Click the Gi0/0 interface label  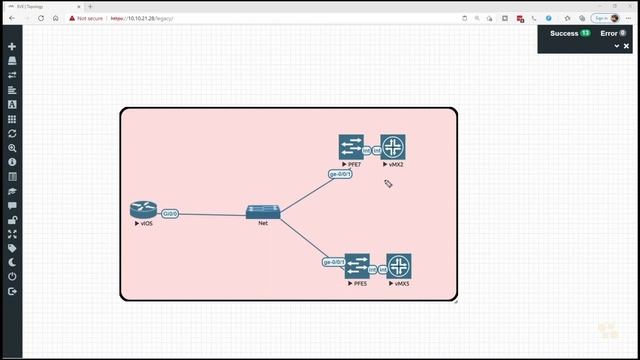pos(170,213)
